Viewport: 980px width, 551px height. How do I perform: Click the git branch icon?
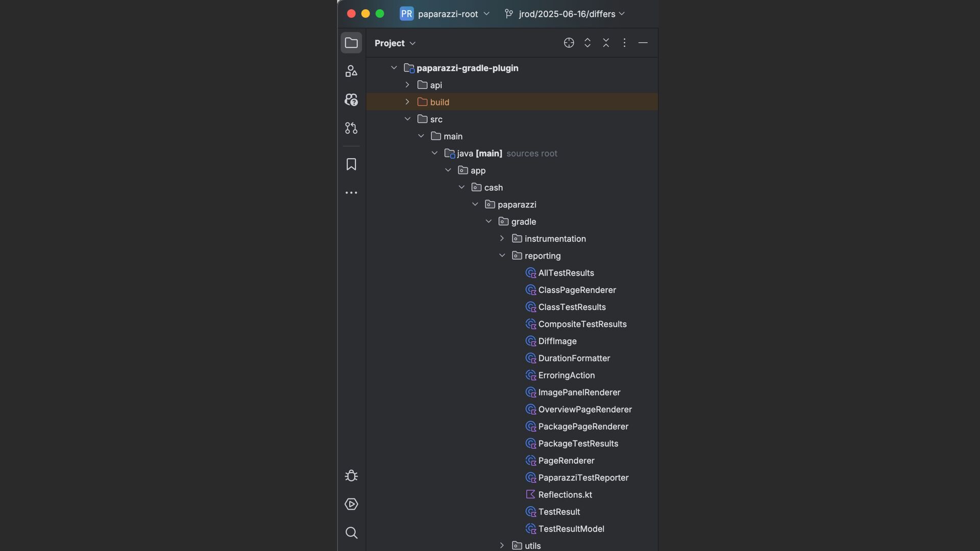pos(509,14)
